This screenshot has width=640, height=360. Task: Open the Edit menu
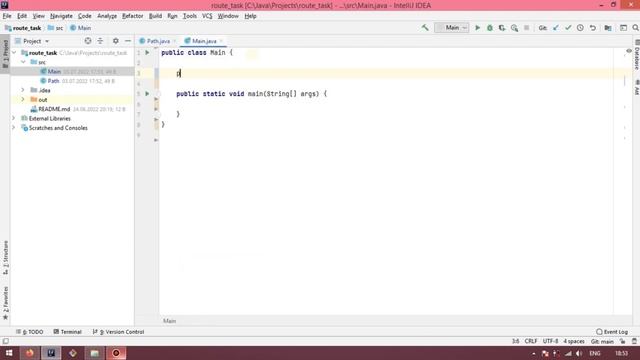coord(22,16)
